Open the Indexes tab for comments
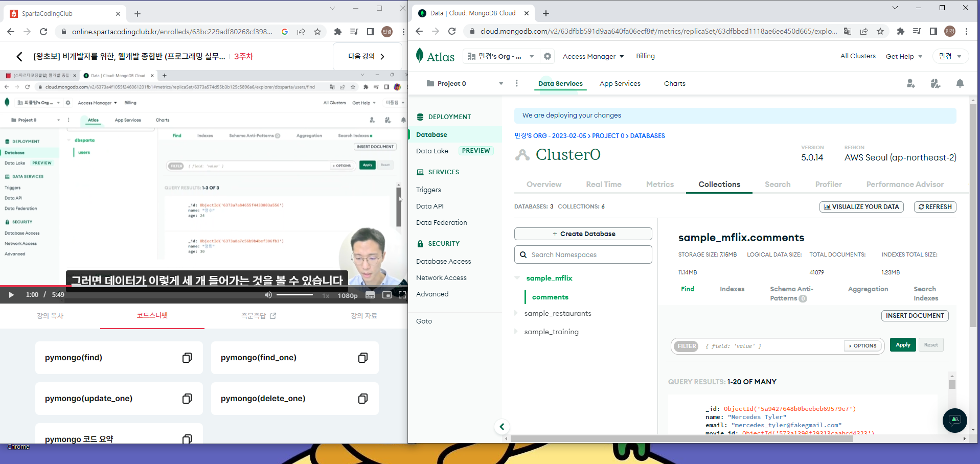Screen dimensions: 980x464 [732, 289]
